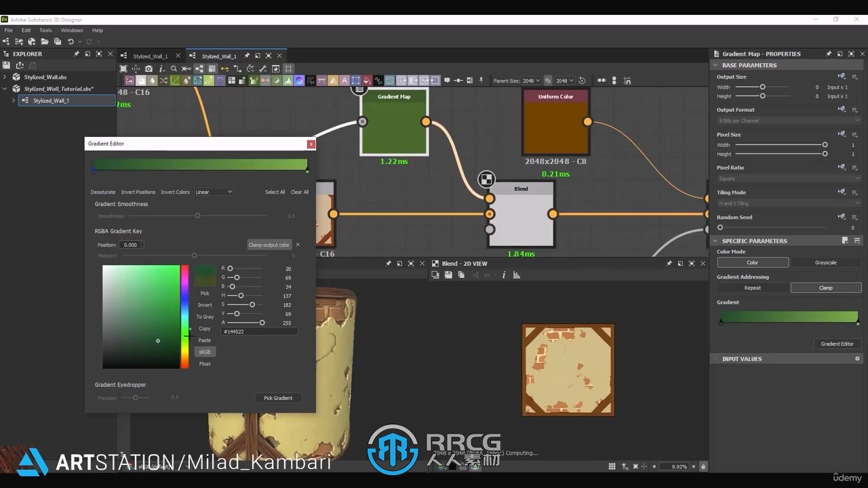This screenshot has height=488, width=868.
Task: Toggle the parent size link ratio icon
Action: pos(548,81)
